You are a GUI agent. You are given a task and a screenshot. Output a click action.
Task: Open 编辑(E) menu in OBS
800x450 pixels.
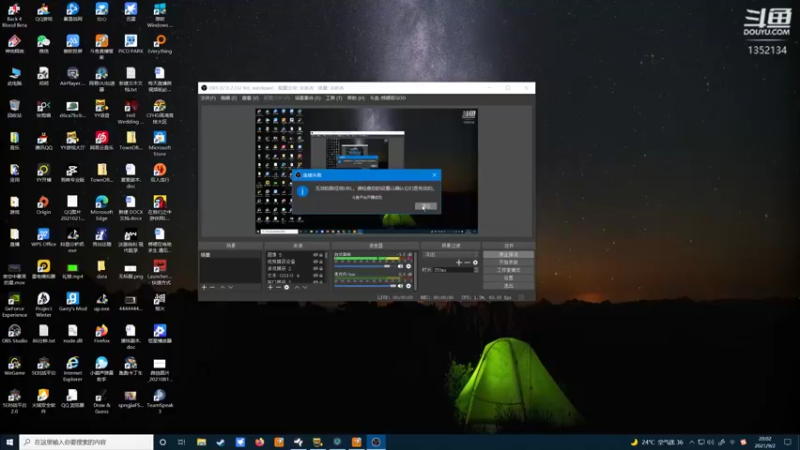229,98
